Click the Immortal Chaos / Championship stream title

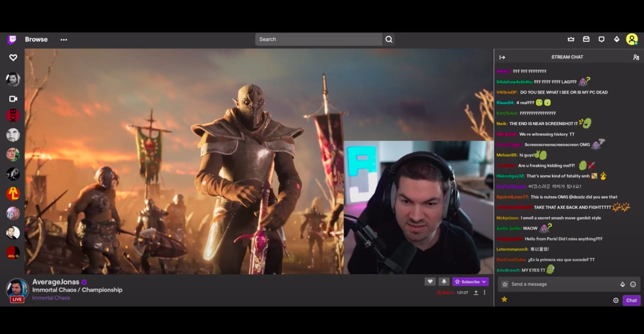point(77,290)
